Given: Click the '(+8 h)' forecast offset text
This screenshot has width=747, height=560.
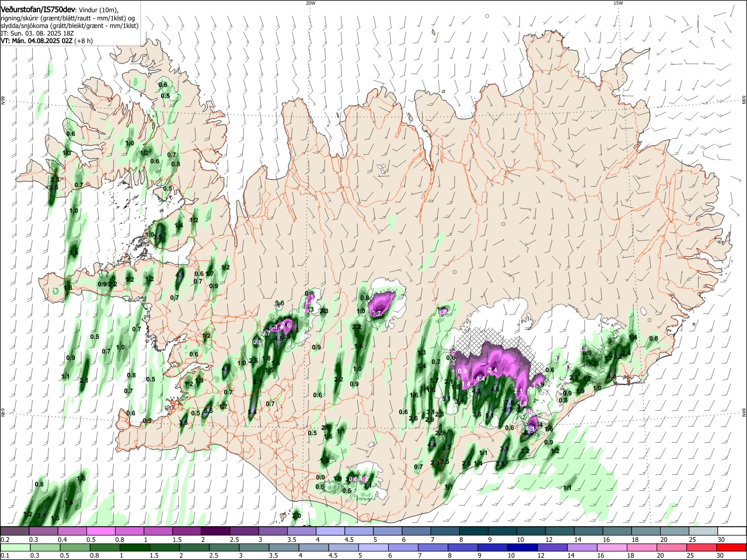Looking at the screenshot, I should 83,41.
